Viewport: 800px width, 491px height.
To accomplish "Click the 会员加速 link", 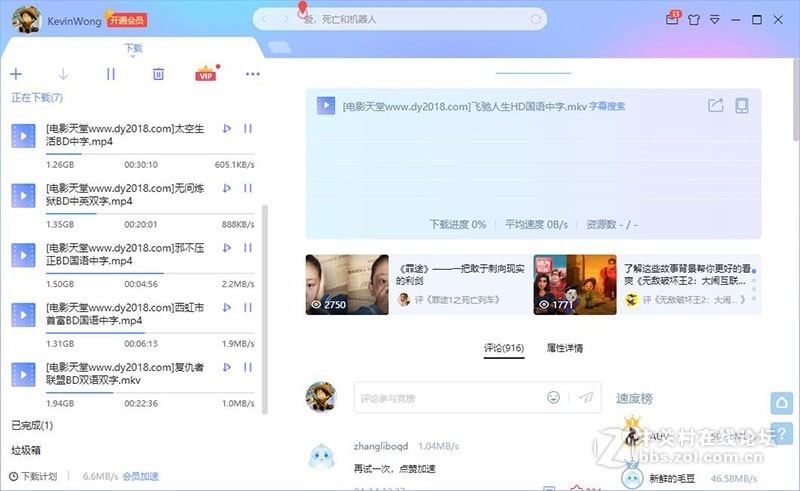I will [x=140, y=476].
